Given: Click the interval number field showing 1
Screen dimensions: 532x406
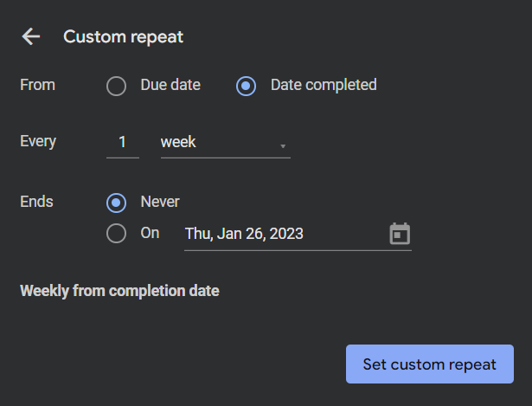Looking at the screenshot, I should point(123,143).
